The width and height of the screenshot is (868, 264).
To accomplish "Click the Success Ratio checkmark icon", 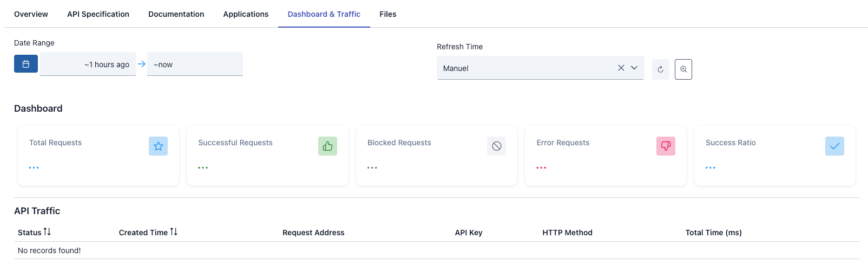I will (x=834, y=146).
